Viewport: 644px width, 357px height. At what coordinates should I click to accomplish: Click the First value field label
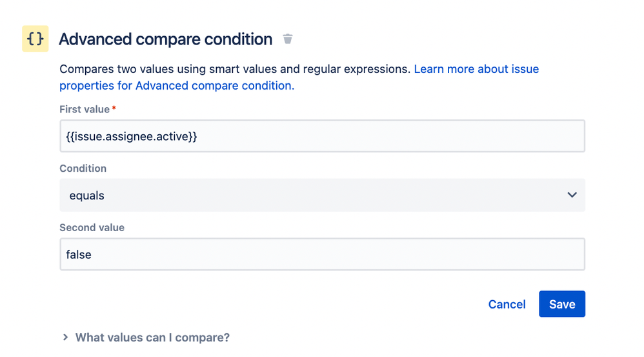pyautogui.click(x=85, y=109)
